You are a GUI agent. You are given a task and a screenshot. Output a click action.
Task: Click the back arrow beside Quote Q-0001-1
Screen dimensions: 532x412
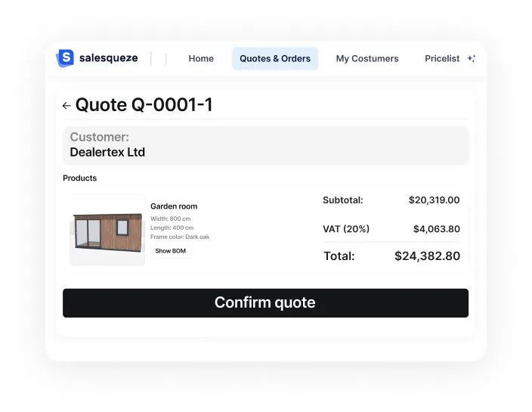tap(66, 106)
